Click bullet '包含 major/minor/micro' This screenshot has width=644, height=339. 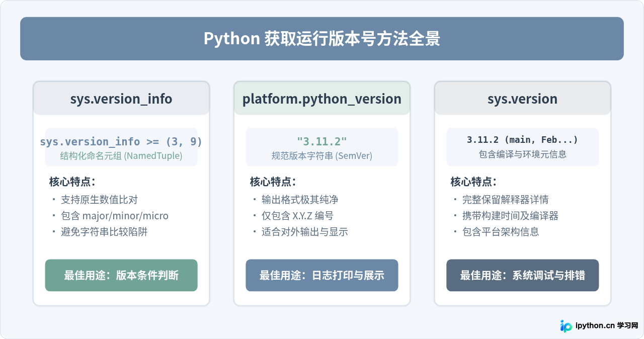click(x=115, y=216)
